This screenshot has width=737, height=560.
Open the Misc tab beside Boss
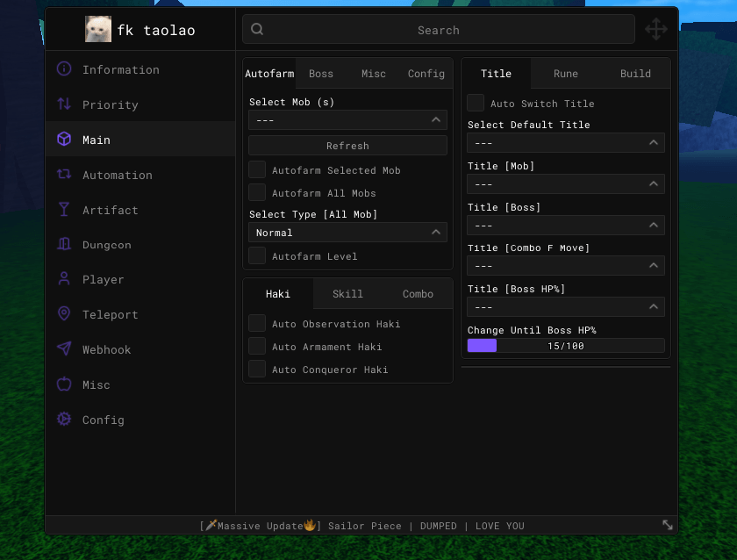(x=374, y=74)
